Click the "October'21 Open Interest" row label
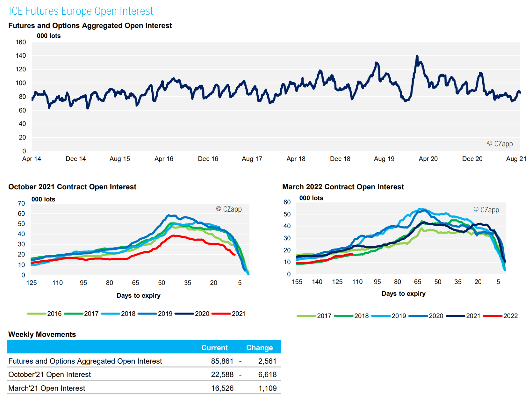The height and width of the screenshot is (399, 532). tap(49, 374)
